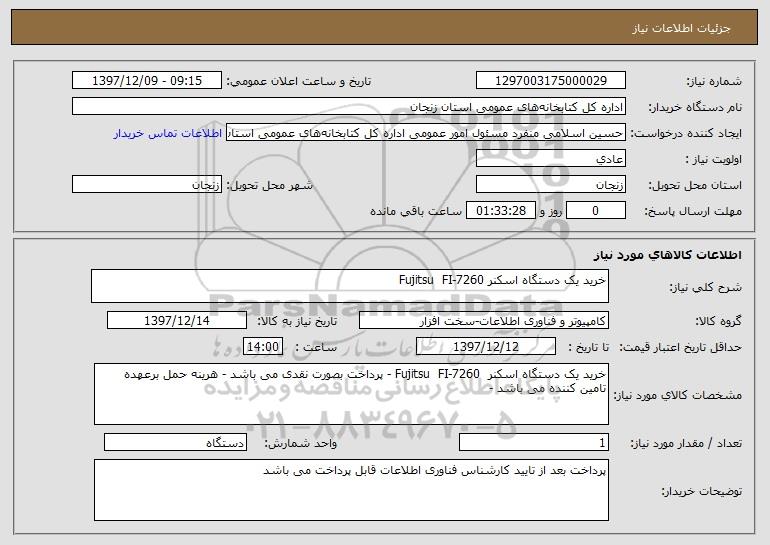The height and width of the screenshot is (545, 770).
Task: Click the quantity field showing 1
Action: click(534, 442)
